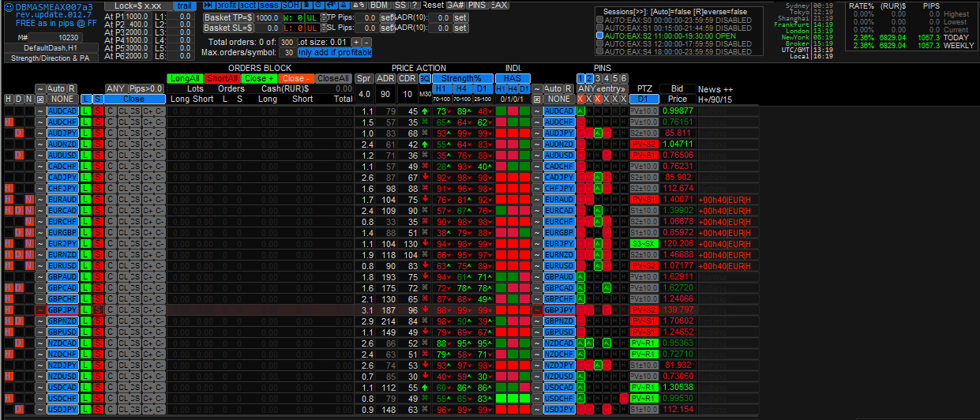This screenshot has height=420, width=980.
Task: Click the M# magic number field
Action: click(56, 37)
